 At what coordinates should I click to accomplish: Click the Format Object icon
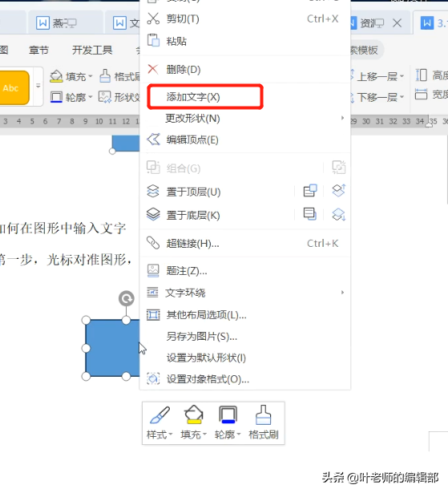coord(153,379)
